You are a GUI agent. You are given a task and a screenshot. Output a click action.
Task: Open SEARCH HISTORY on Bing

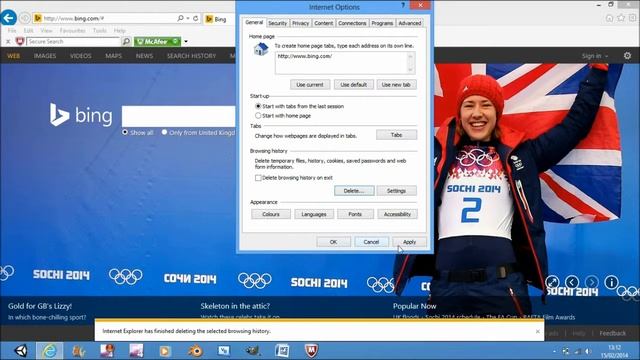[191, 56]
